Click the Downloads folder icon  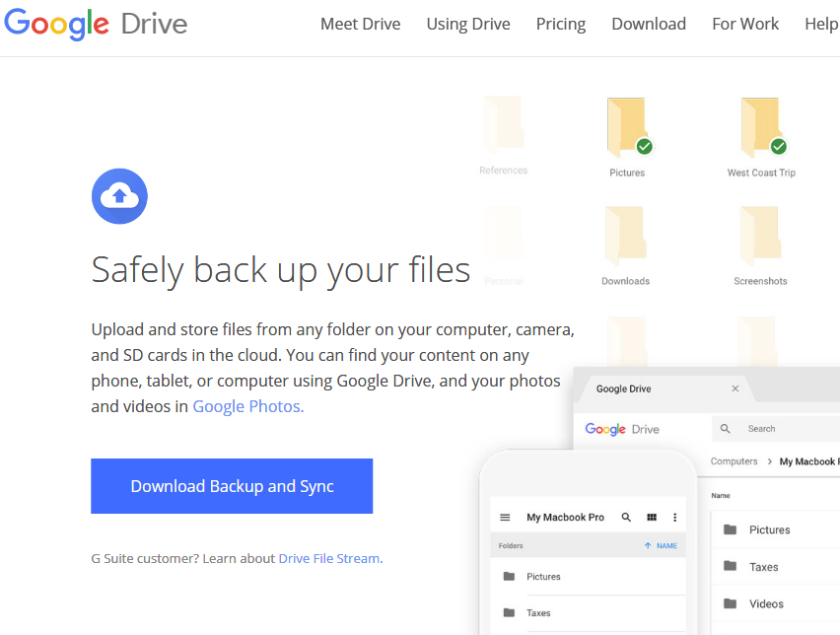tap(625, 236)
